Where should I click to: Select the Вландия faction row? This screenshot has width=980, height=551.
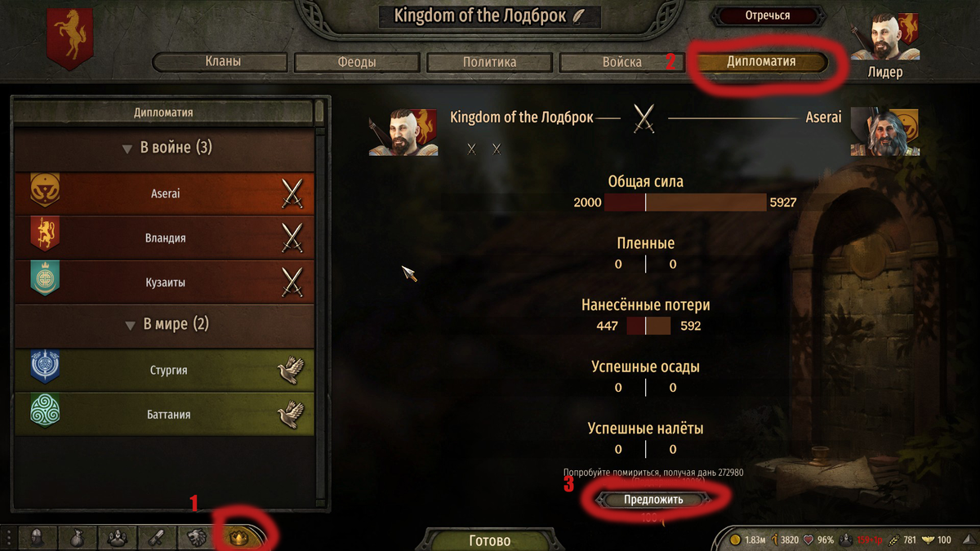coord(164,238)
